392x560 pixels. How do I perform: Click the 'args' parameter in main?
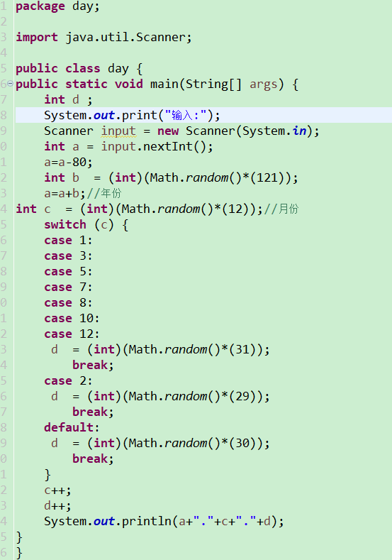(263, 84)
